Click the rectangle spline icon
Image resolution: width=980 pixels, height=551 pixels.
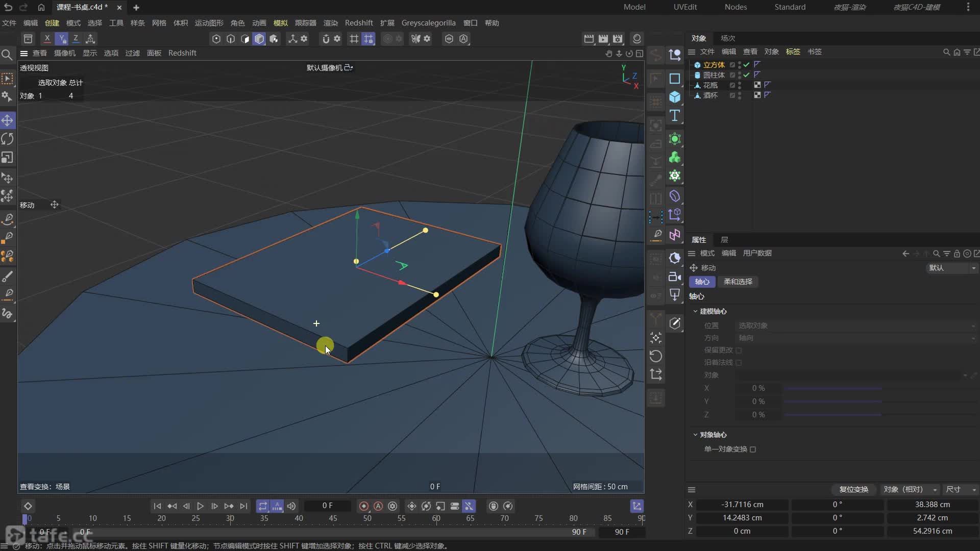coord(675,79)
